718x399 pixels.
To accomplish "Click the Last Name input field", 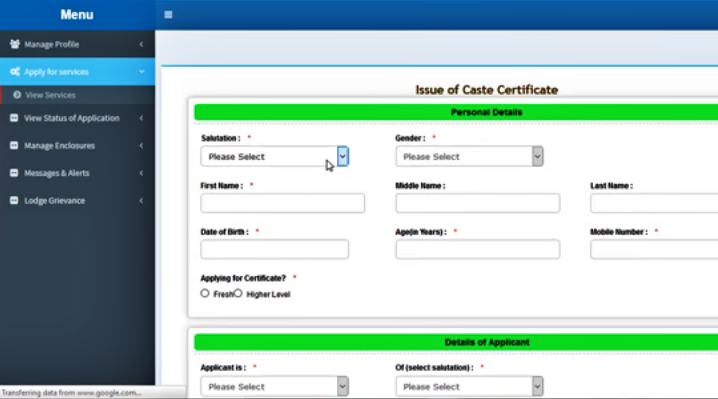I will pos(654,203).
